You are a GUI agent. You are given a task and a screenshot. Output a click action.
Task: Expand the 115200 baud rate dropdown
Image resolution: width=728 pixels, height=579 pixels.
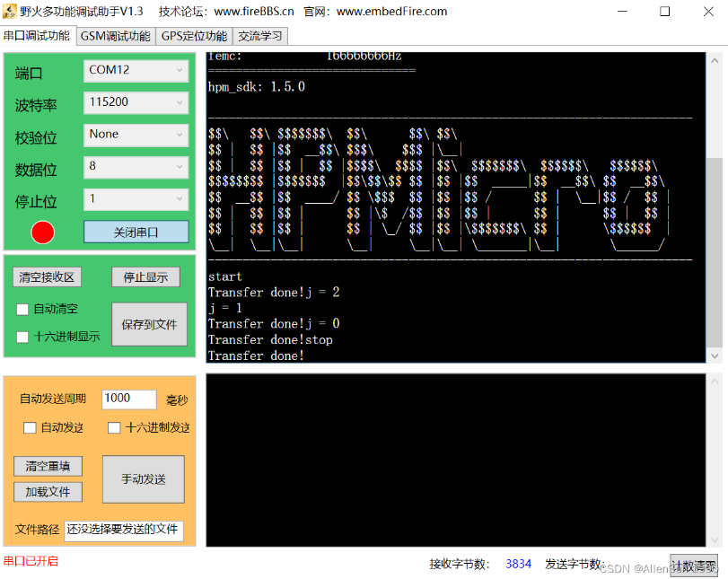click(136, 102)
